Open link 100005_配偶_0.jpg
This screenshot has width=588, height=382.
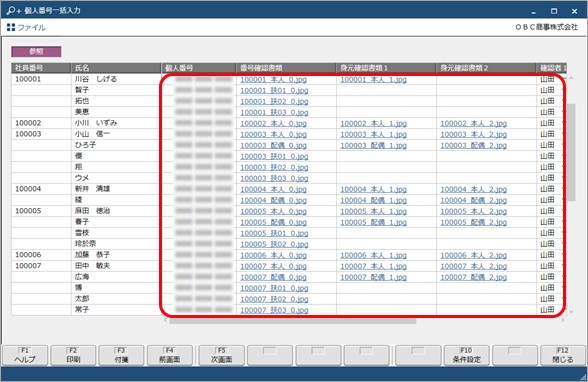click(x=273, y=222)
